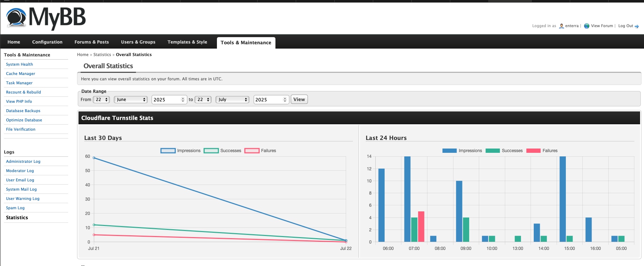
Task: Click the From year 2025 stepper
Action: coord(183,100)
